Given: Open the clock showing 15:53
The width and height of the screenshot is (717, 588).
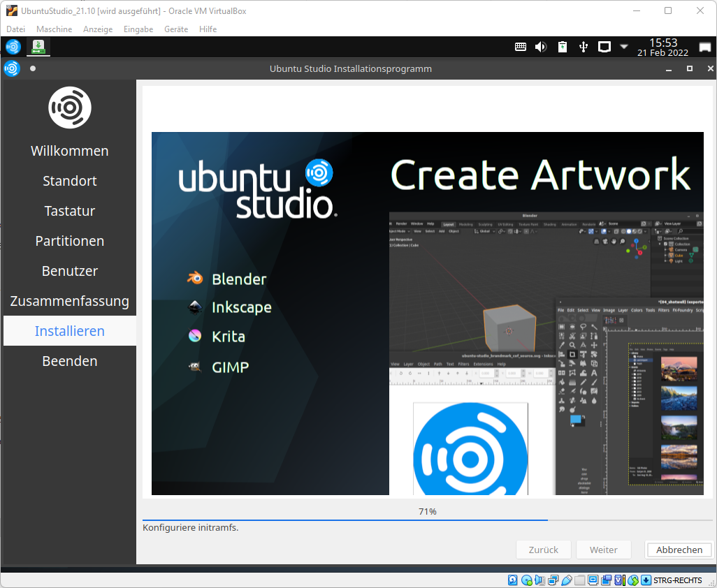Looking at the screenshot, I should point(663,47).
